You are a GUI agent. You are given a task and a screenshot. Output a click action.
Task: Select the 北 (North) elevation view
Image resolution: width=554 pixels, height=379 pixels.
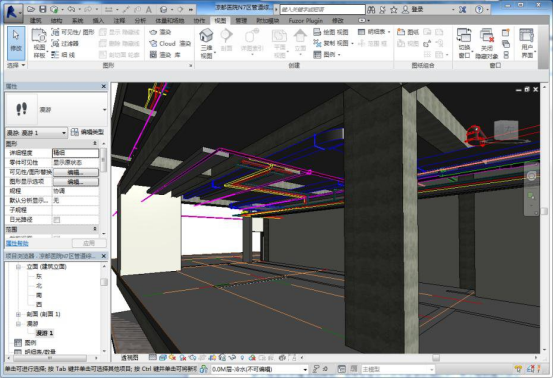tap(39, 285)
